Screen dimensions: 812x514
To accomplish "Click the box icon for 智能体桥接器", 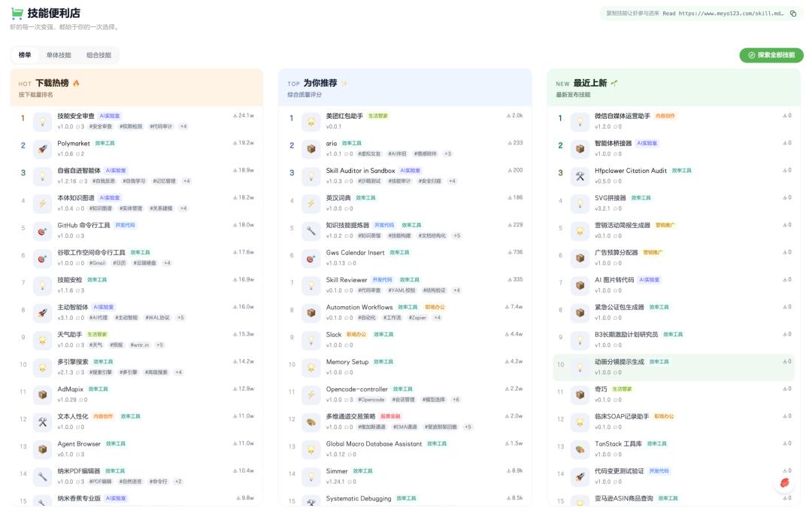I will click(580, 149).
